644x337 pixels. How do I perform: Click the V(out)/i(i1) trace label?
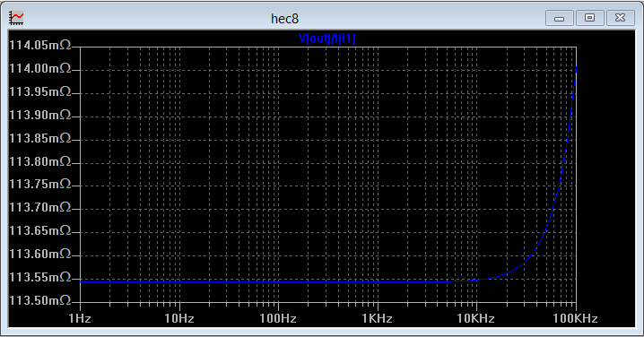[x=326, y=39]
